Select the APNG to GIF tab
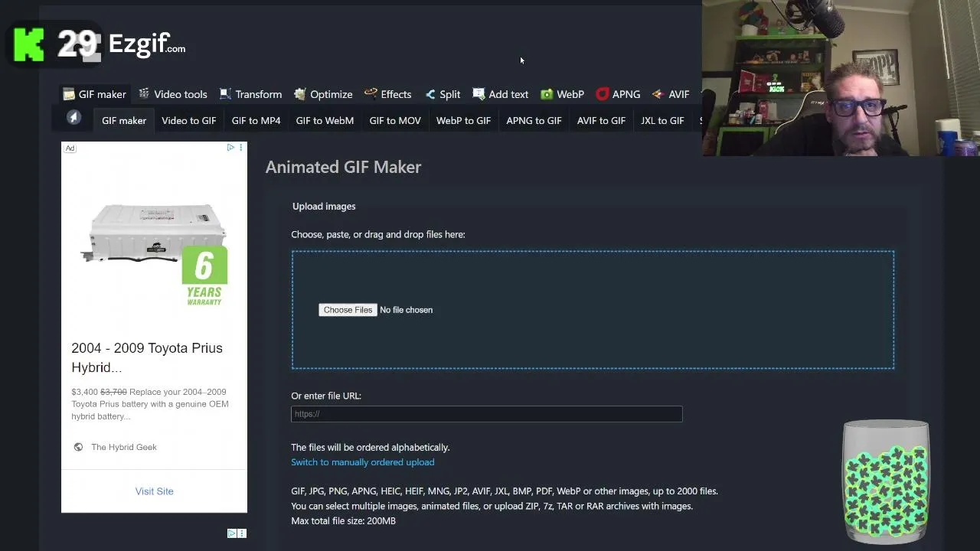This screenshot has height=551, width=980. coord(534,120)
